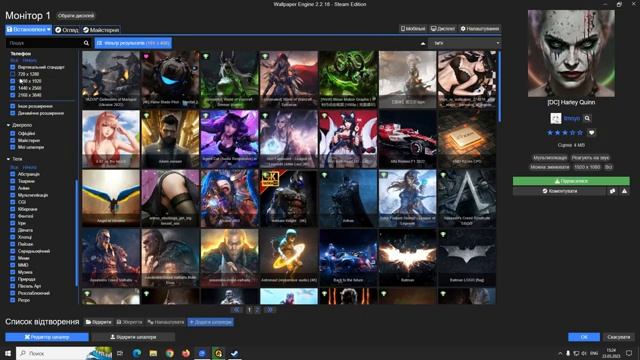Open the notification center icon in system tray

point(629,353)
